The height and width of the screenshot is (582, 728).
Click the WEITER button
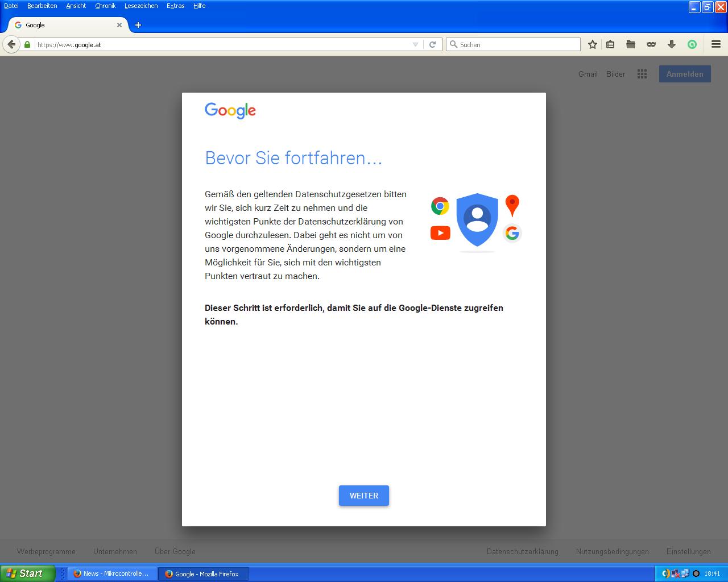[364, 496]
